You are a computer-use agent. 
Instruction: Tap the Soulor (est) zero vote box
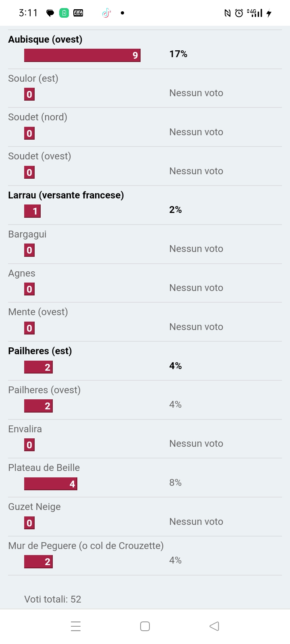29,95
